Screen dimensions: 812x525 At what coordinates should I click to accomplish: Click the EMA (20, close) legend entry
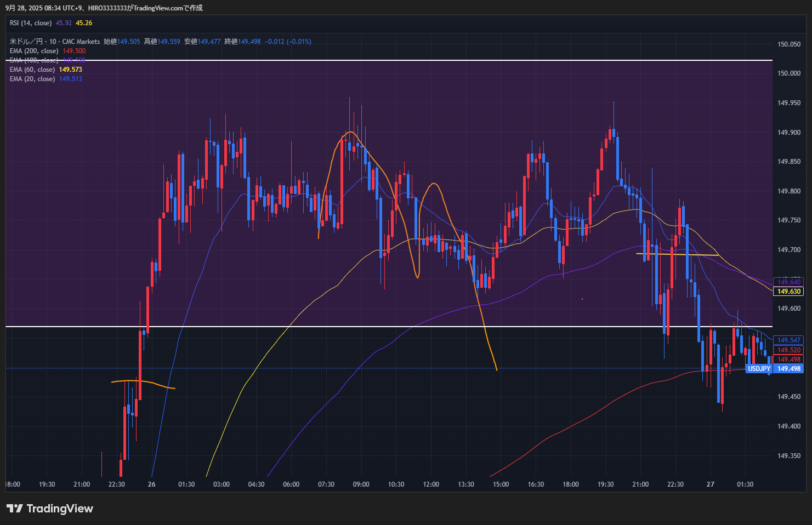tap(32, 79)
